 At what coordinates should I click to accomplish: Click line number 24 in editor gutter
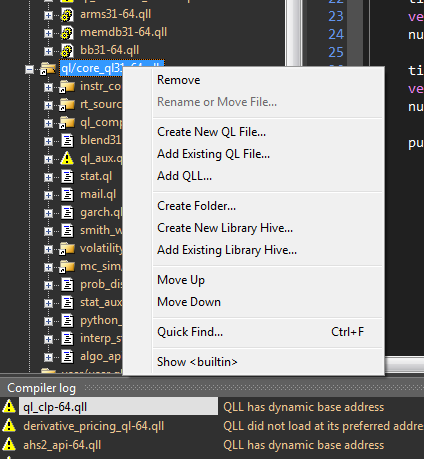336,34
